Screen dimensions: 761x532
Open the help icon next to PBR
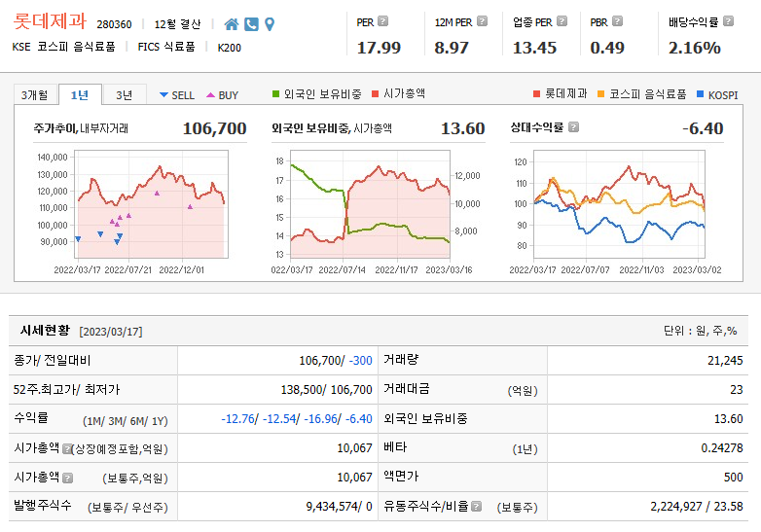click(617, 21)
